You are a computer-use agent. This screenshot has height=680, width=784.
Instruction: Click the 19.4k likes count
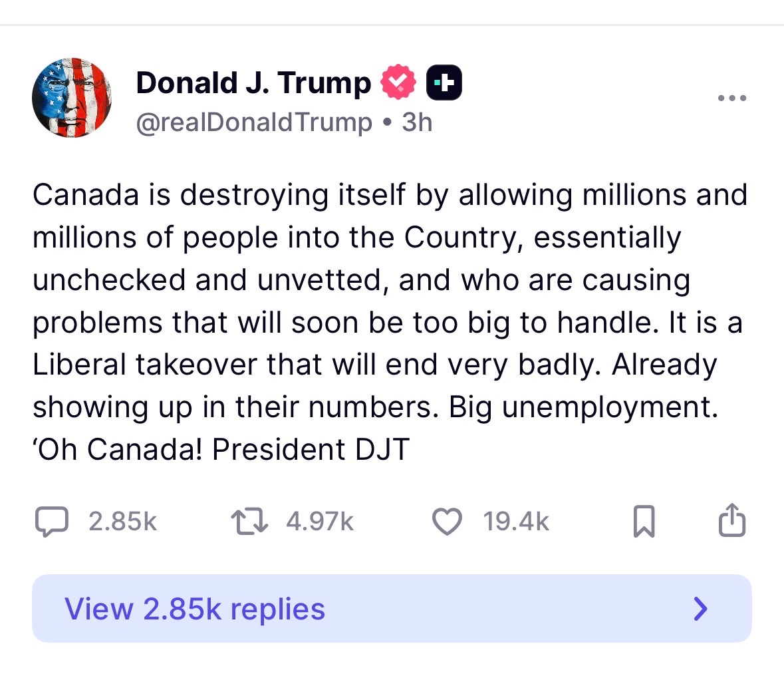[516, 522]
